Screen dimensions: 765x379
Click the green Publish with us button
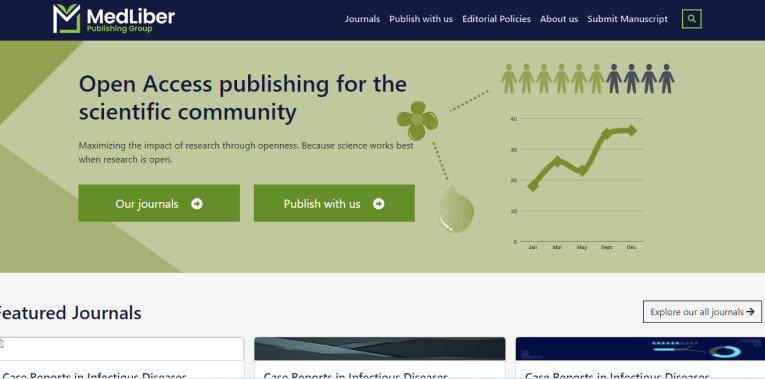[x=334, y=203]
